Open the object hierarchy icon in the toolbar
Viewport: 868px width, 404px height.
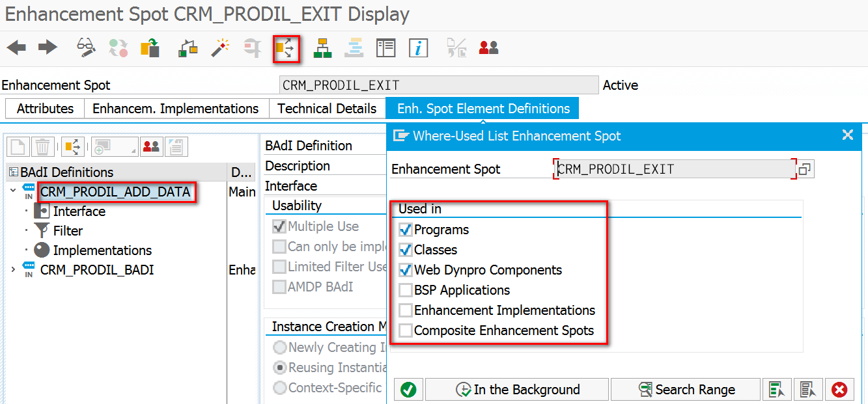click(322, 48)
